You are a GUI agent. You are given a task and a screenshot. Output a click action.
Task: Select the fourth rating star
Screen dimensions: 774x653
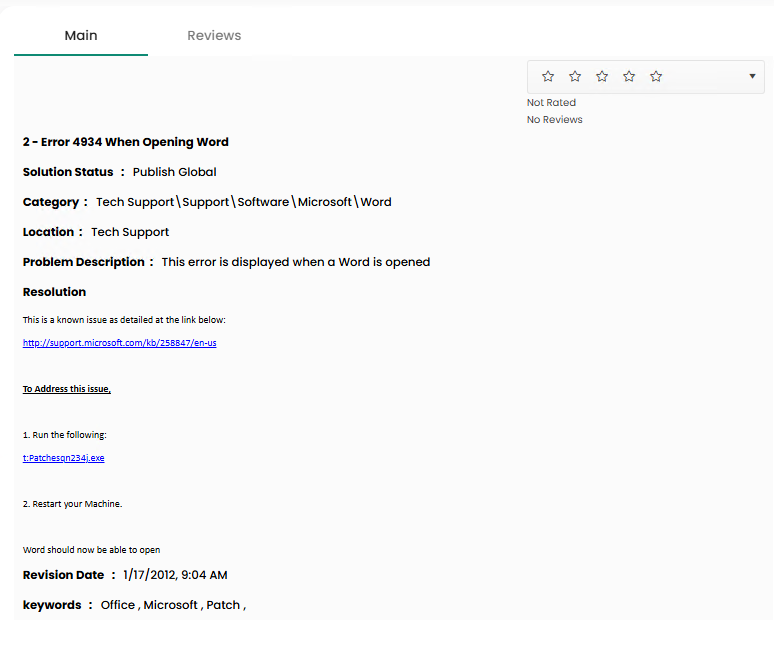click(x=629, y=76)
